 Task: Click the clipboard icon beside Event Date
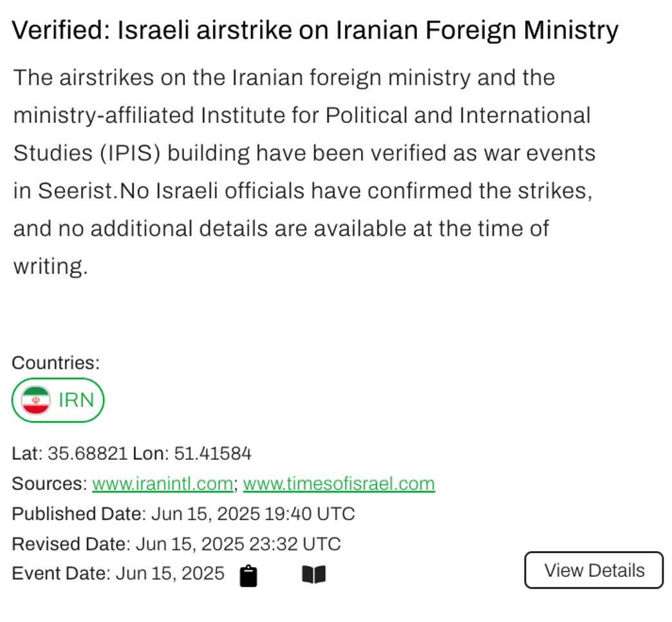tap(248, 576)
